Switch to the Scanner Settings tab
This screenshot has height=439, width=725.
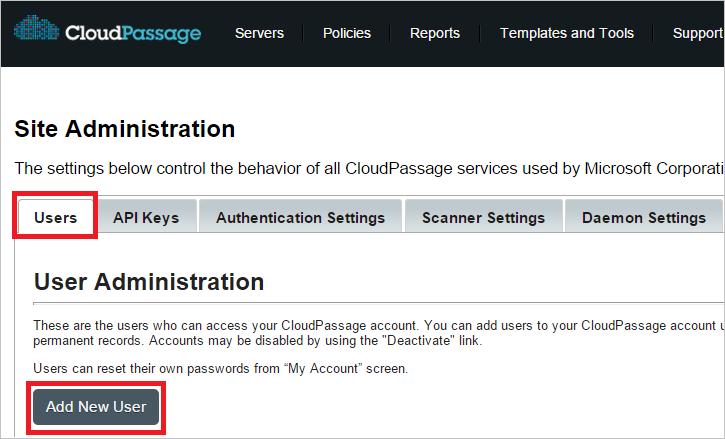[x=483, y=217]
